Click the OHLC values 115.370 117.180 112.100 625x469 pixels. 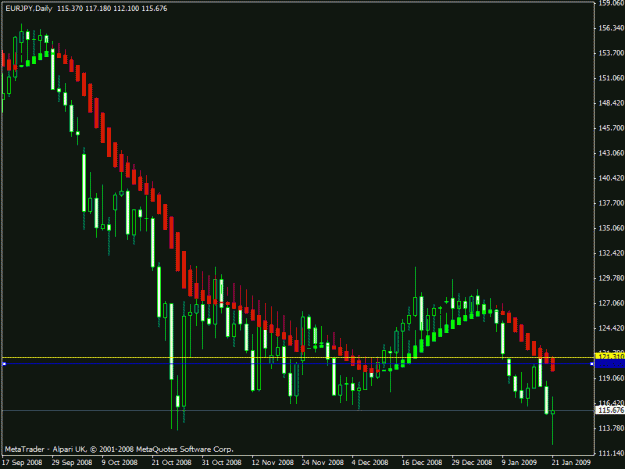(x=98, y=8)
